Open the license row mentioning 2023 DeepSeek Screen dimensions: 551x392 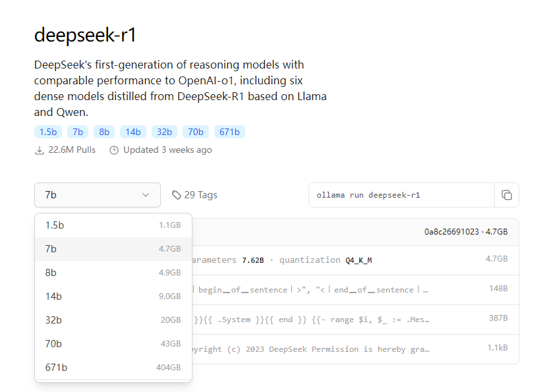(x=355, y=349)
